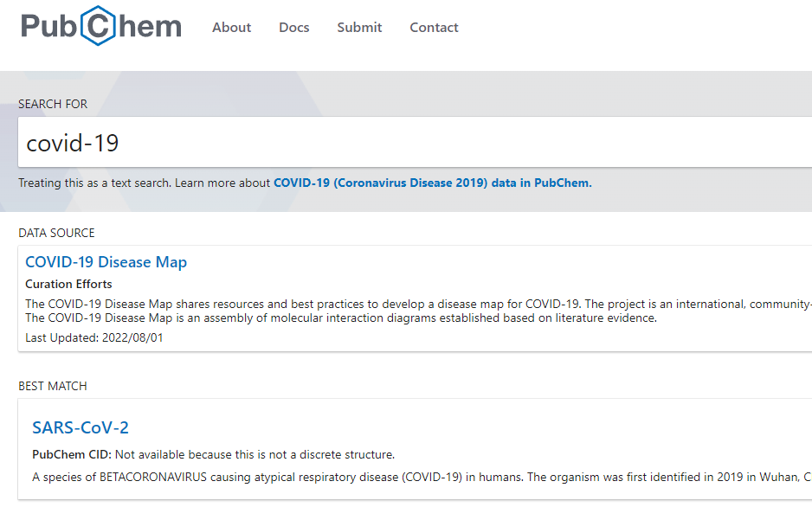Open COVID-19 (Coronavirus Disease 2019) data in PubChem link
Screen dimensions: 812x507
[x=433, y=183]
